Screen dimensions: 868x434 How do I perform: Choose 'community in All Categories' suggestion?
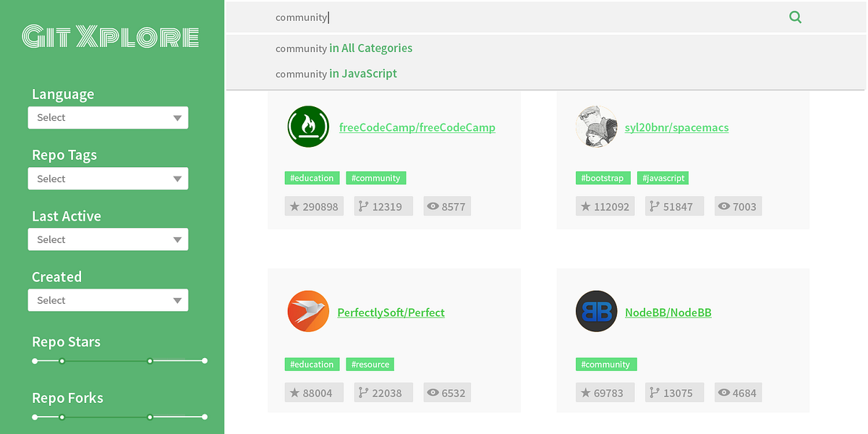[x=344, y=48]
